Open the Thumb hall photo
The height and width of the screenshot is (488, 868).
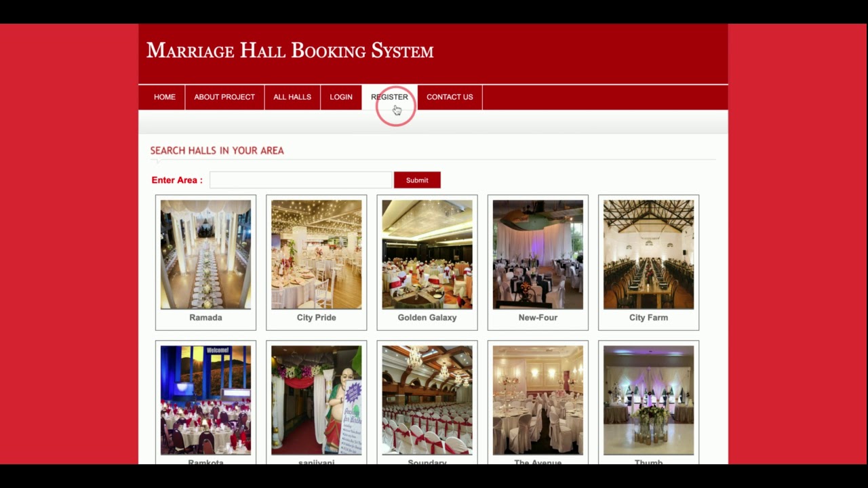(x=648, y=400)
